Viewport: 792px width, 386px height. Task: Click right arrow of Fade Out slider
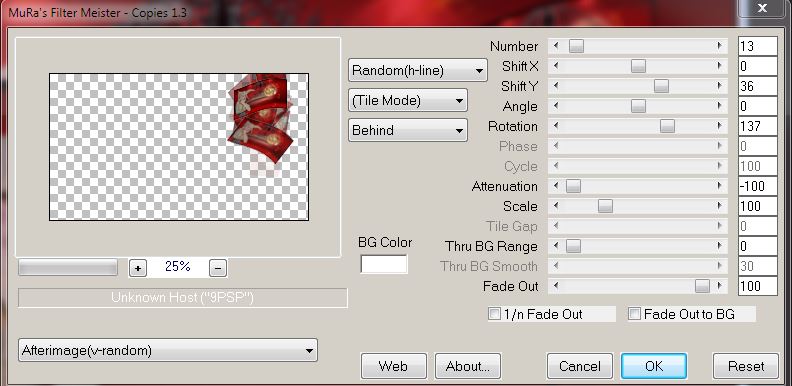pos(719,286)
